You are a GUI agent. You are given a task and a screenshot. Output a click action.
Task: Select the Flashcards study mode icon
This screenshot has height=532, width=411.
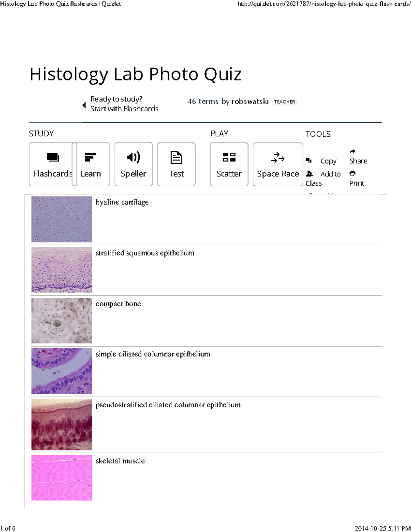pos(51,164)
